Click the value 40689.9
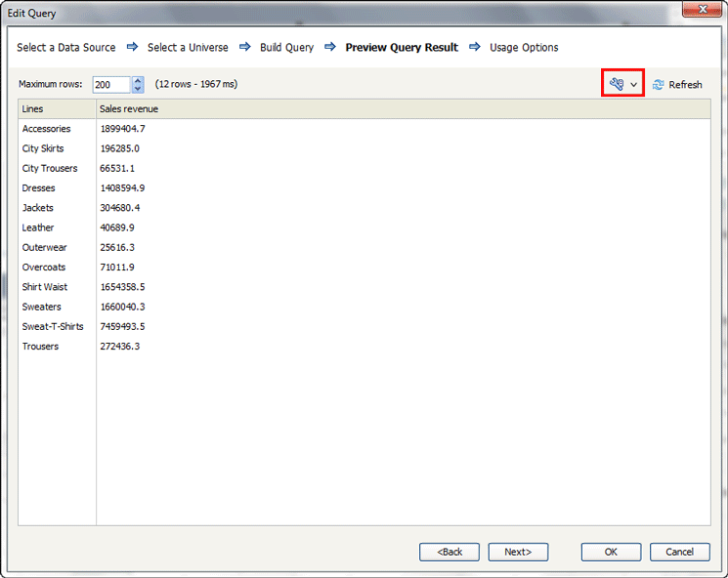Image resolution: width=728 pixels, height=578 pixels. (x=117, y=227)
